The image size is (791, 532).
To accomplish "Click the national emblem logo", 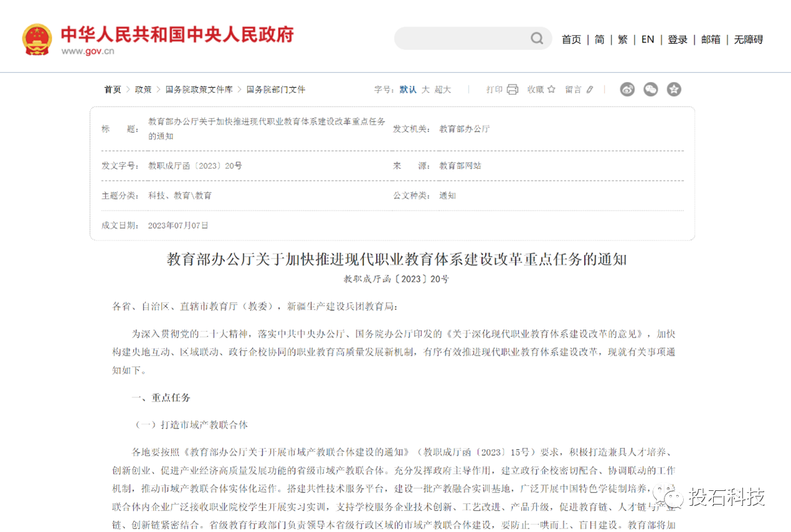I will (37, 40).
